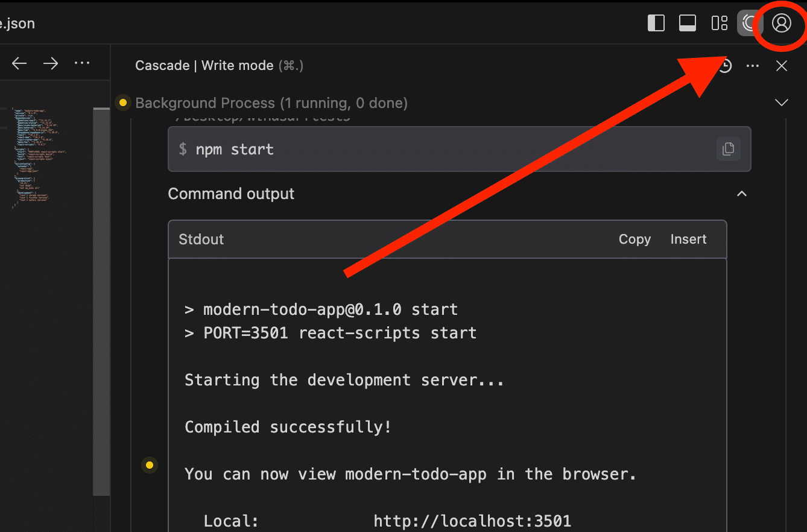Image resolution: width=807 pixels, height=532 pixels.
Task: Click the Background Process status header
Action: [271, 103]
